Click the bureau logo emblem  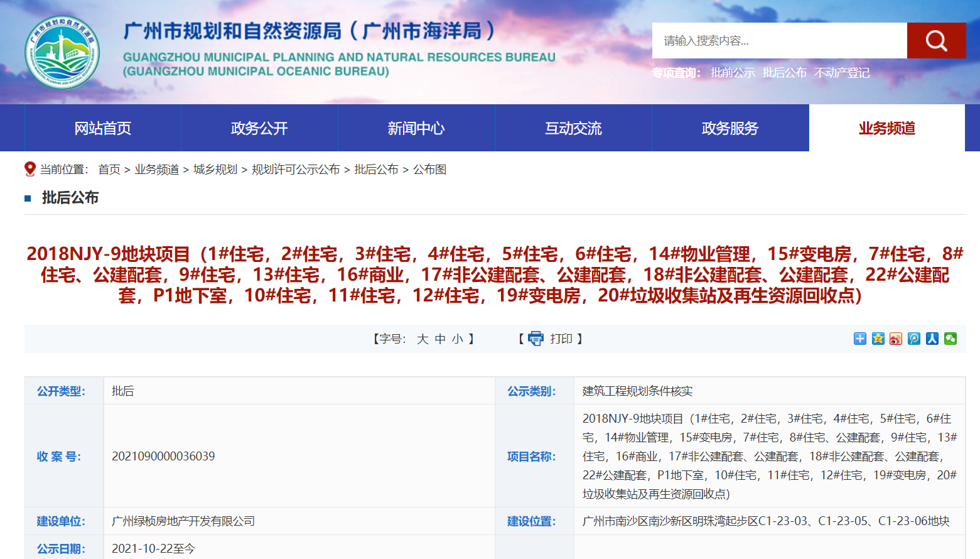click(62, 53)
